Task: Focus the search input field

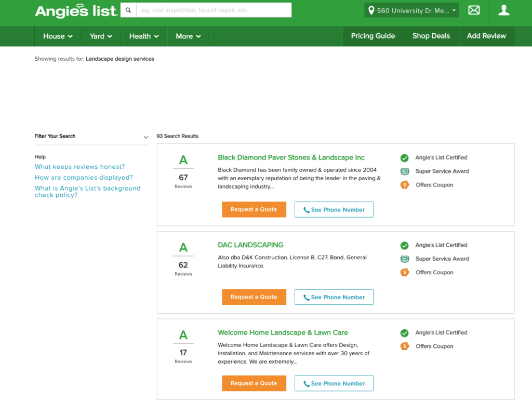Action: tap(214, 10)
